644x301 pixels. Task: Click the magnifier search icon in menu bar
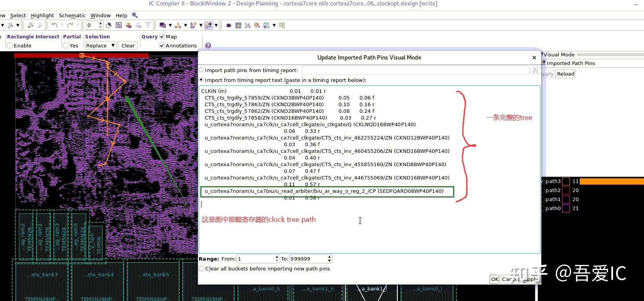click(135, 15)
